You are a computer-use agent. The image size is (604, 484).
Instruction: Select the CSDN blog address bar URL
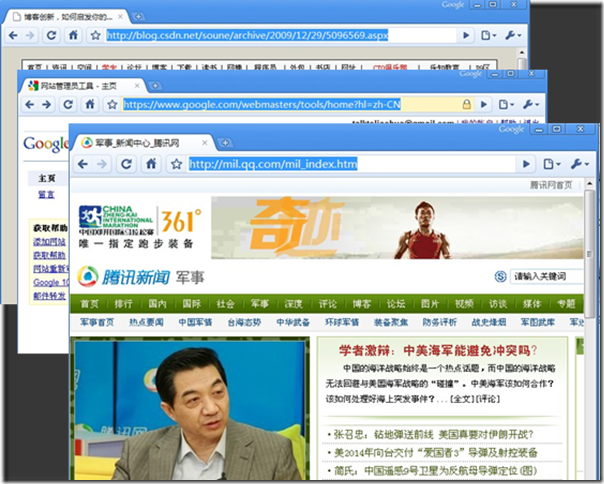[x=247, y=35]
